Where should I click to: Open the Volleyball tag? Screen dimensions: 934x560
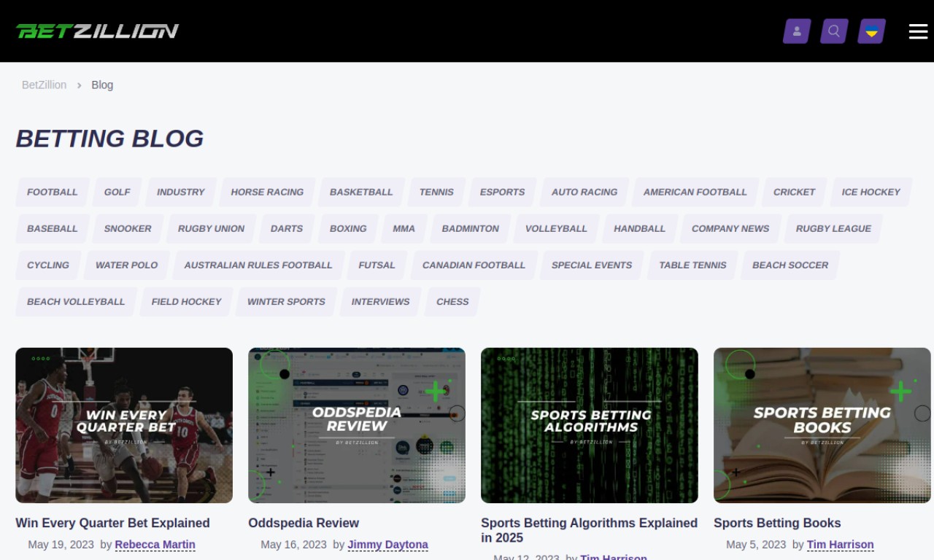(x=556, y=228)
